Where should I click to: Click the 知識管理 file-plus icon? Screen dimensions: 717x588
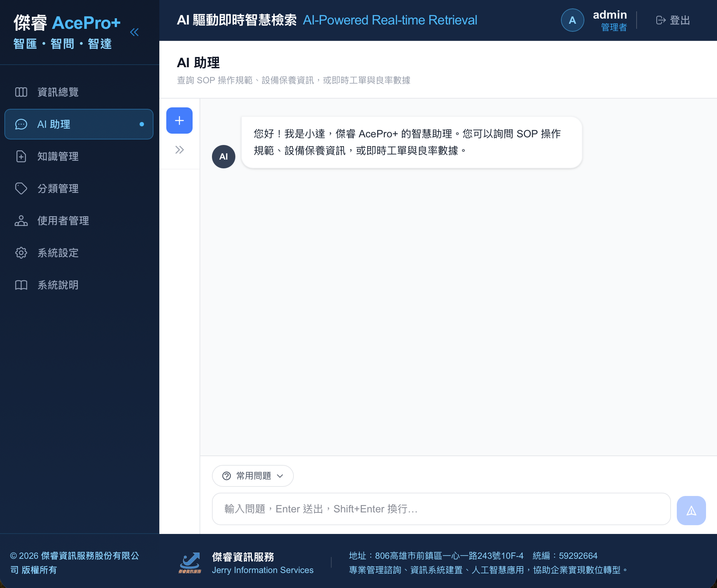click(21, 156)
